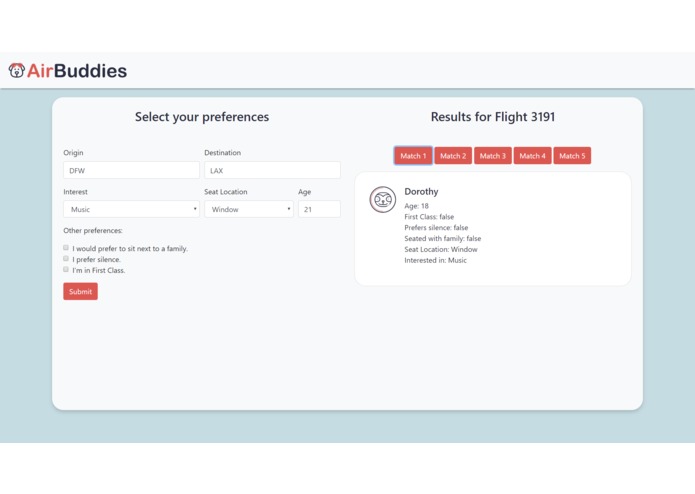The width and height of the screenshot is (695, 494).
Task: Click 'First Class: false' text
Action: 429,217
